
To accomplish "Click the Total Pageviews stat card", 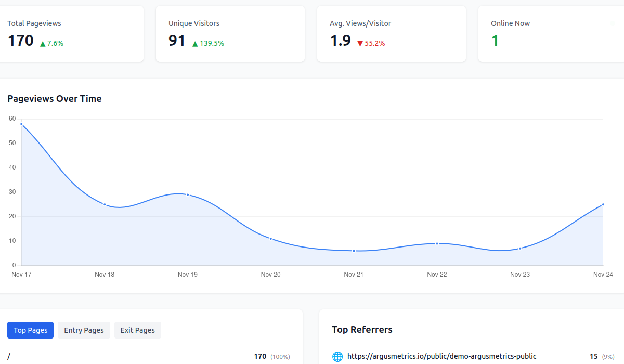I will pyautogui.click(x=72, y=33).
